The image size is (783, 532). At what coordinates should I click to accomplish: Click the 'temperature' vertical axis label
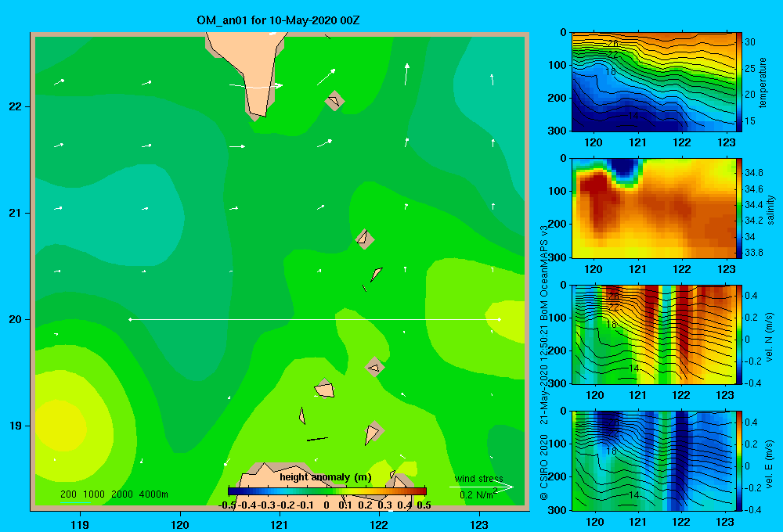[x=763, y=82]
